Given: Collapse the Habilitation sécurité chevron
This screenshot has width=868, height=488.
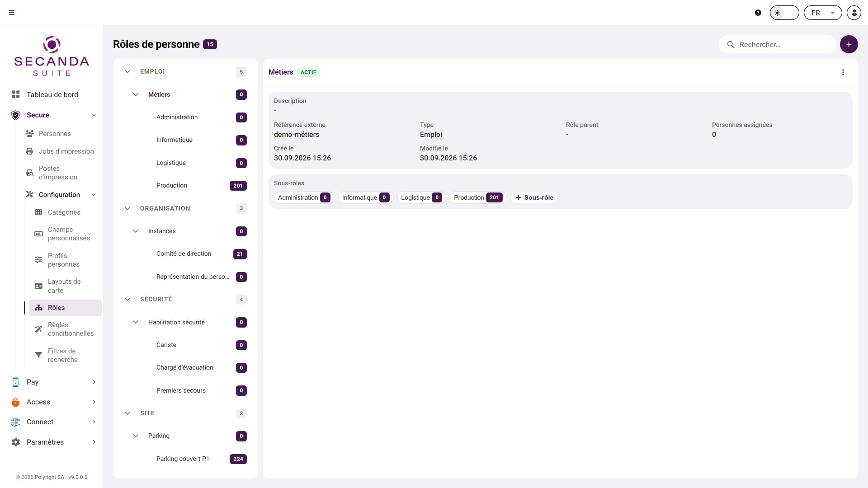Looking at the screenshot, I should 136,322.
